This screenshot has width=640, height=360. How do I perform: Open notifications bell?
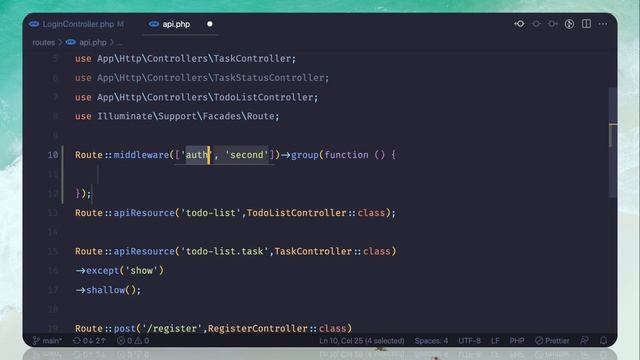tap(603, 340)
